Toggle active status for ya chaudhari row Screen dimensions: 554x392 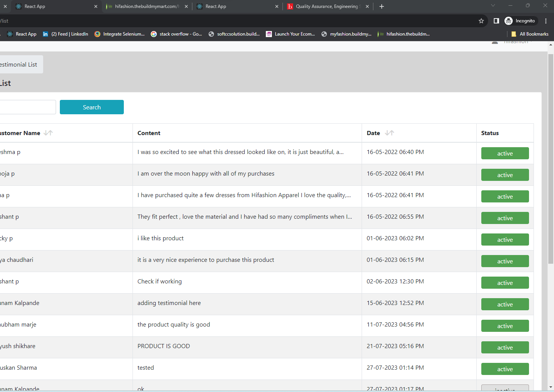pyautogui.click(x=505, y=261)
